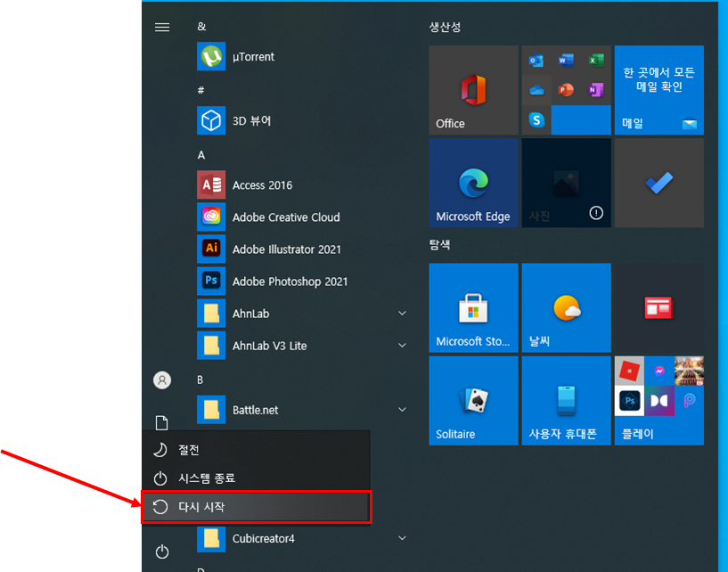This screenshot has width=728, height=572.
Task: Select 시스템 종료 (shut down)
Action: [256, 478]
